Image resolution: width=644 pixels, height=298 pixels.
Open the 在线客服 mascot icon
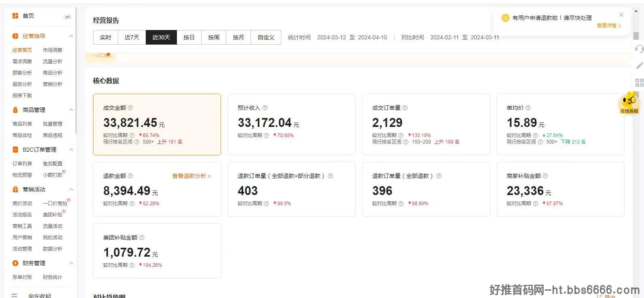tap(629, 102)
